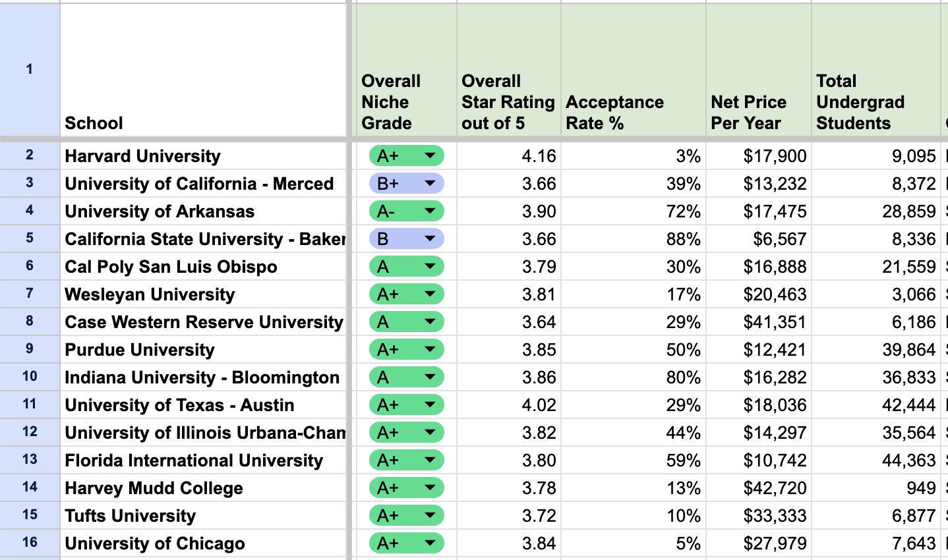Select the School header cell
Viewport: 948px width, 560px height.
(203, 70)
